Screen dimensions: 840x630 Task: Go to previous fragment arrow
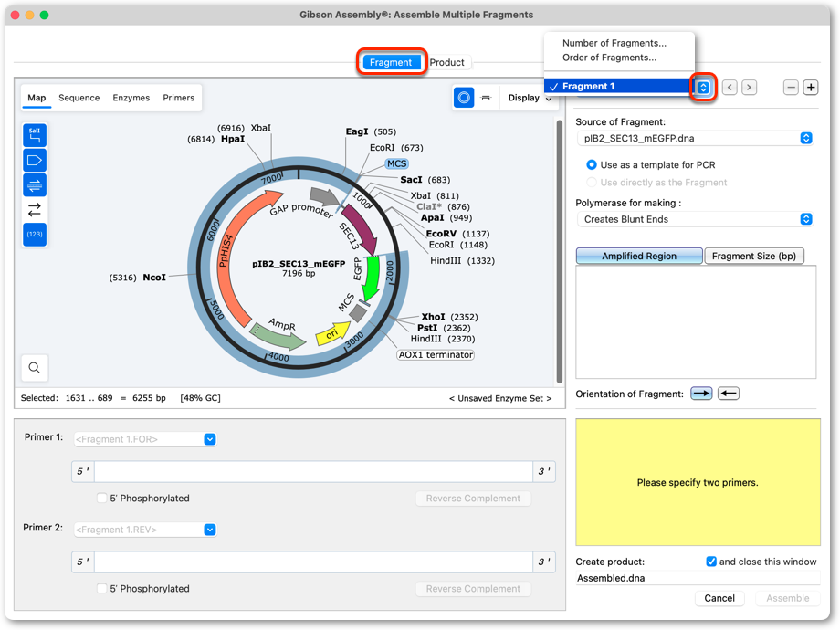pos(730,87)
